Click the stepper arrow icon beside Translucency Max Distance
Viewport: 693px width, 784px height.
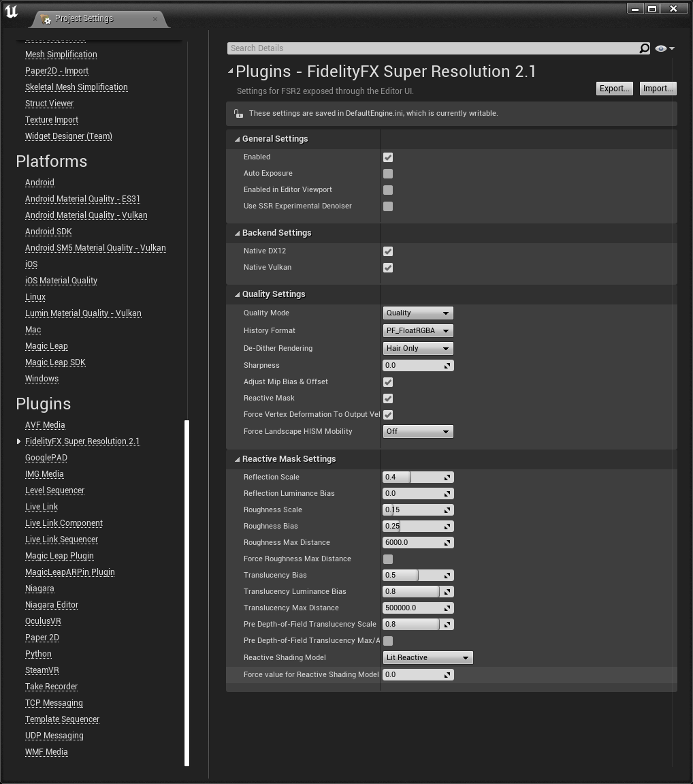(447, 608)
